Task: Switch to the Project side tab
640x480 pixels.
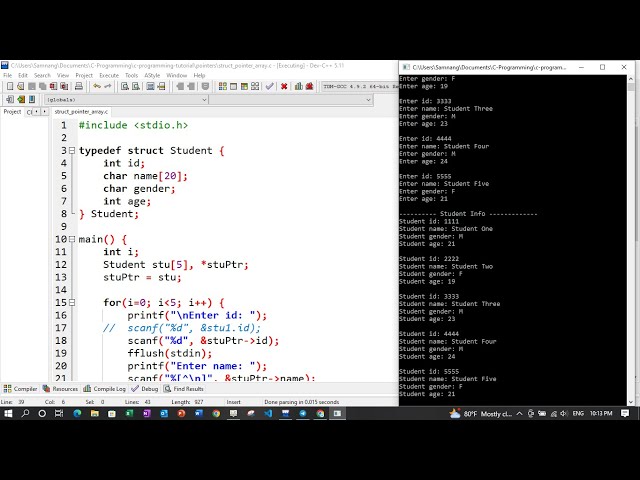Action: [12, 111]
